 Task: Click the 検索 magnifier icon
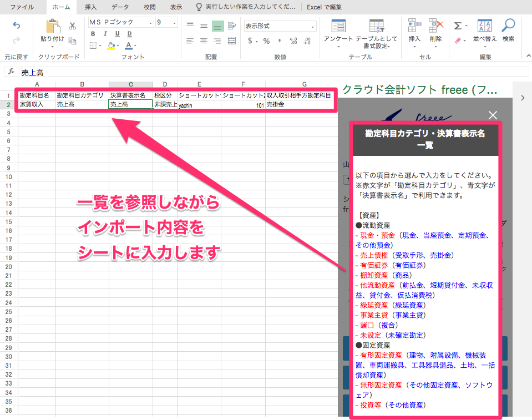coord(508,26)
